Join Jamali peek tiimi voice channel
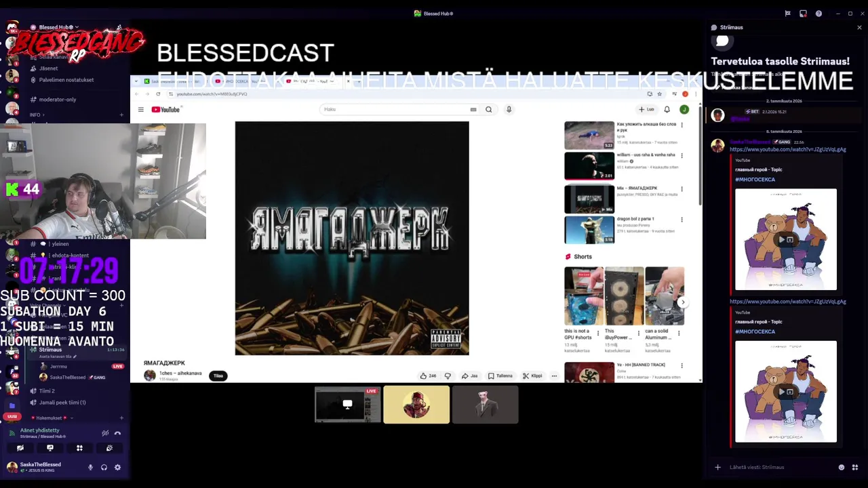Viewport: 868px width, 488px height. (x=62, y=403)
